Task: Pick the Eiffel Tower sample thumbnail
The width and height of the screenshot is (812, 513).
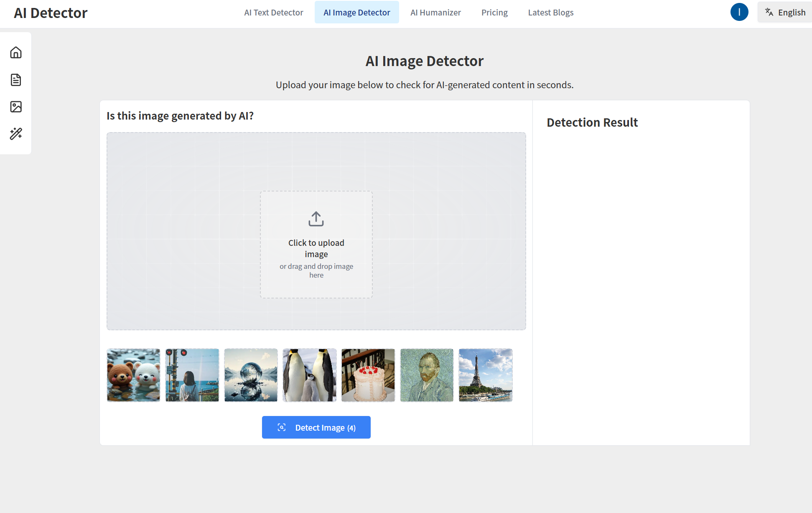Action: 485,375
